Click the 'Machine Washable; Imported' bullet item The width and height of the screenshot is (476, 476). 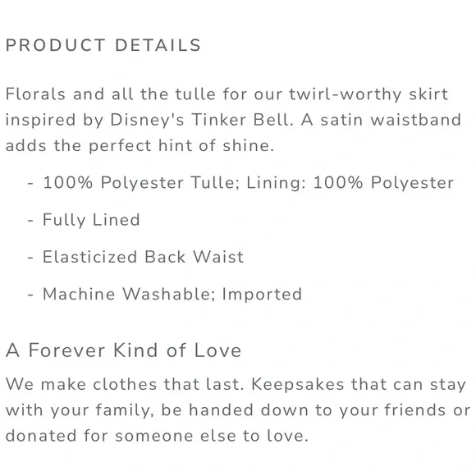(x=172, y=294)
